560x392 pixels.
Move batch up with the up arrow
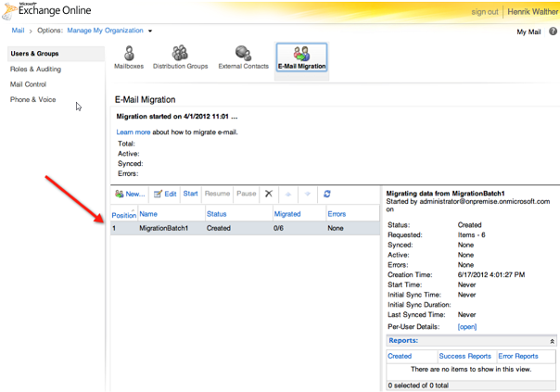click(x=288, y=194)
